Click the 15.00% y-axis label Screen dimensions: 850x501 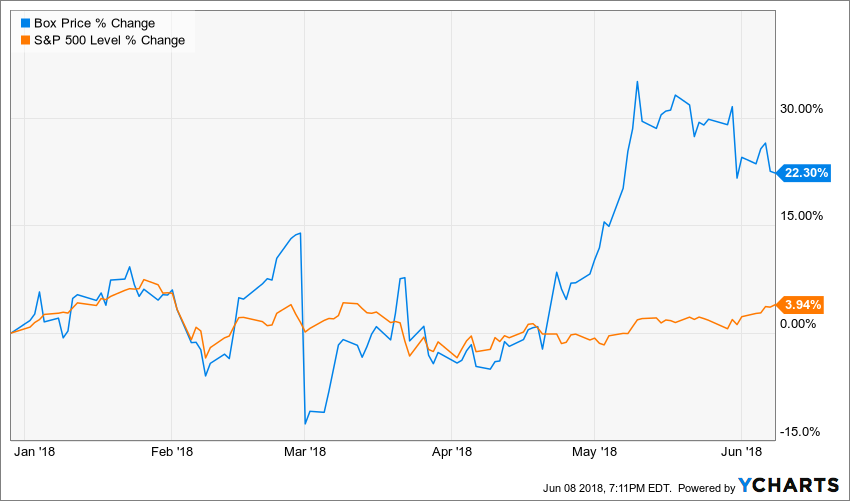point(801,216)
